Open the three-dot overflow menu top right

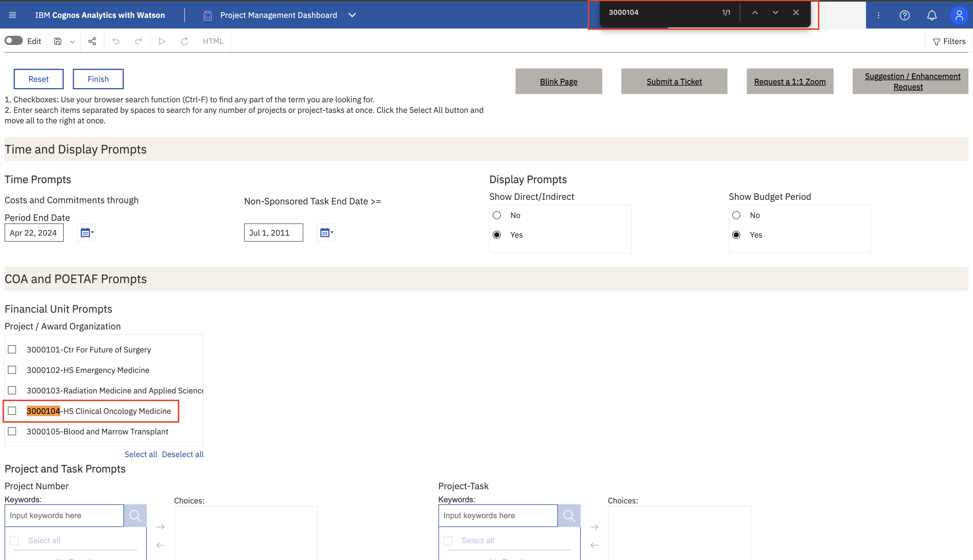coord(878,15)
